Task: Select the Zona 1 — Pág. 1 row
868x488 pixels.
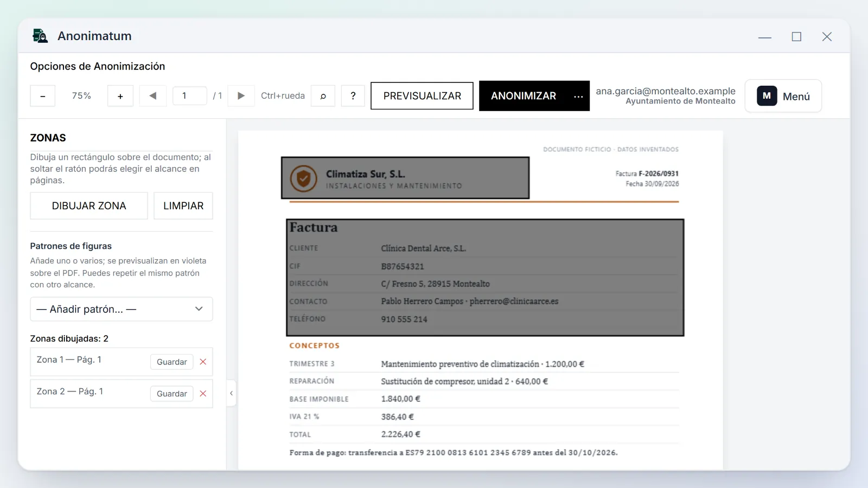Action: (122, 362)
